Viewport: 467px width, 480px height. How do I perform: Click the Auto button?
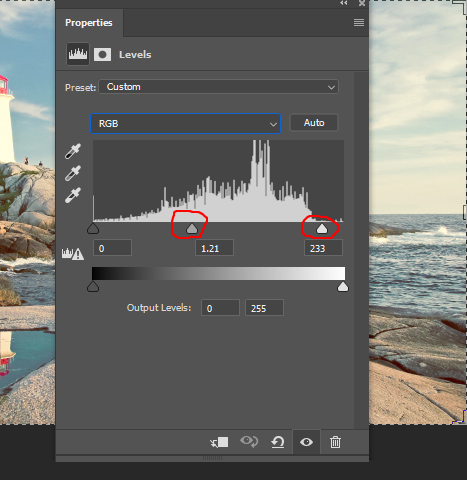coord(314,123)
